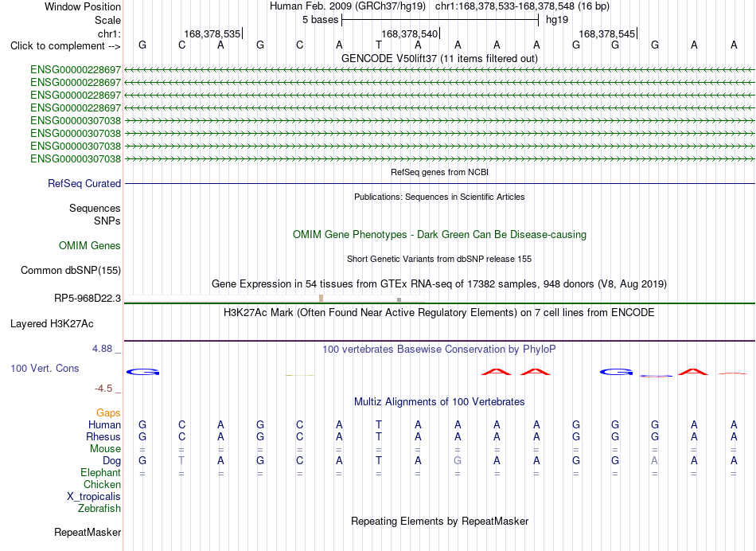Open 'Repeating Elements by RepeatMasker' title
This screenshot has height=551, width=756.
[x=439, y=521]
